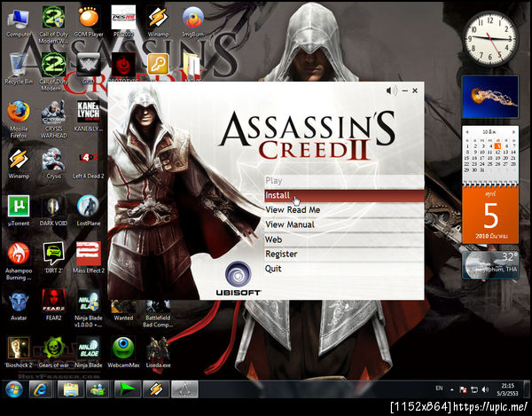Select the PES 2010 desktop icon
The width and height of the screenshot is (532, 416).
point(123,21)
